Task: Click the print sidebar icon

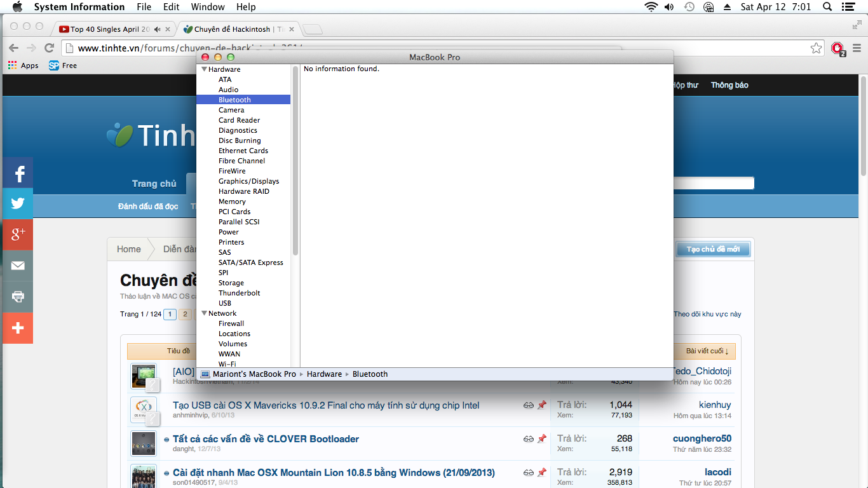Action: [x=18, y=297]
